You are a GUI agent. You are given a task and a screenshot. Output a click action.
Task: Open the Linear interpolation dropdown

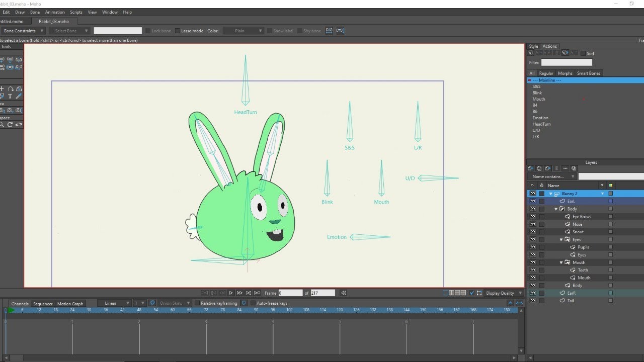click(115, 303)
